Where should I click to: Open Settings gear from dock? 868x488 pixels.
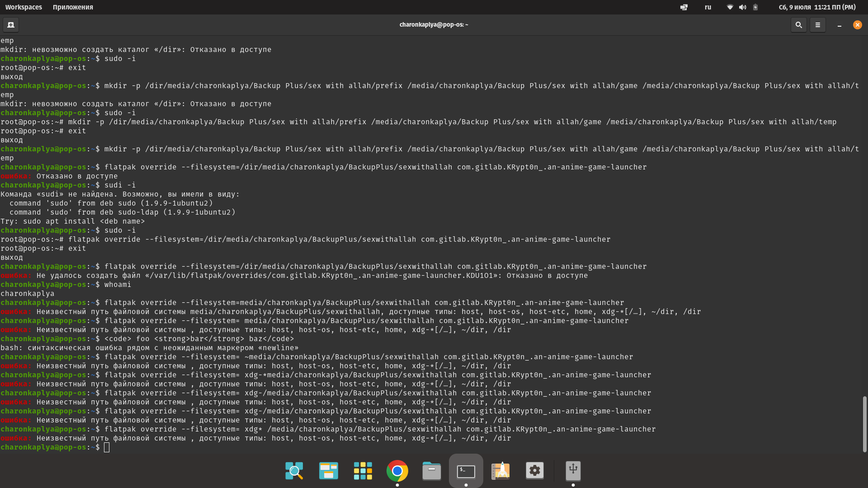[535, 471]
